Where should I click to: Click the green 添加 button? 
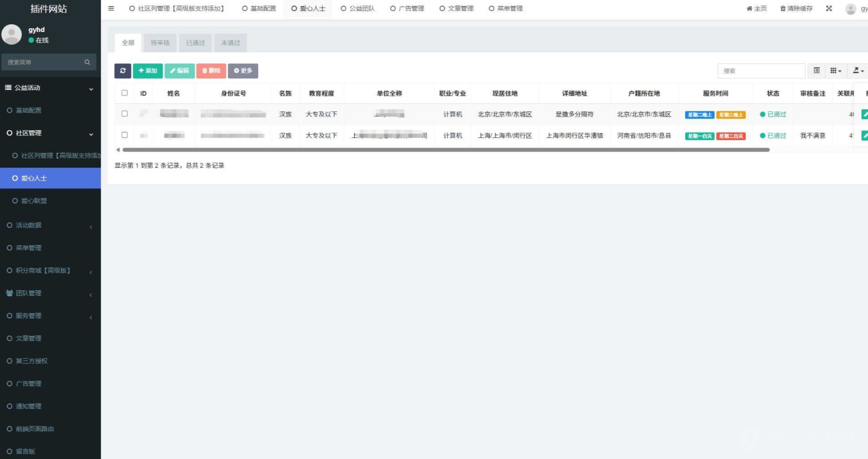click(148, 71)
